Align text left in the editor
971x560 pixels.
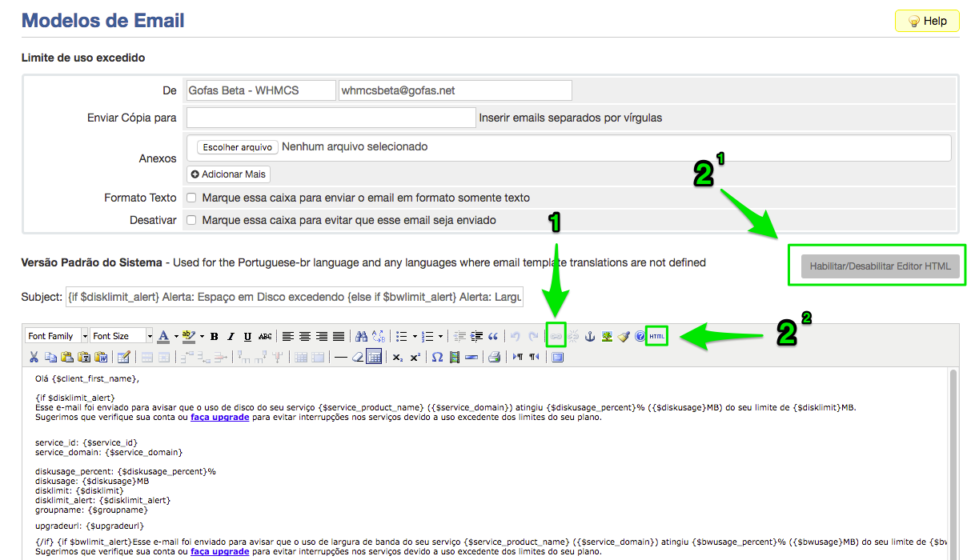click(288, 337)
